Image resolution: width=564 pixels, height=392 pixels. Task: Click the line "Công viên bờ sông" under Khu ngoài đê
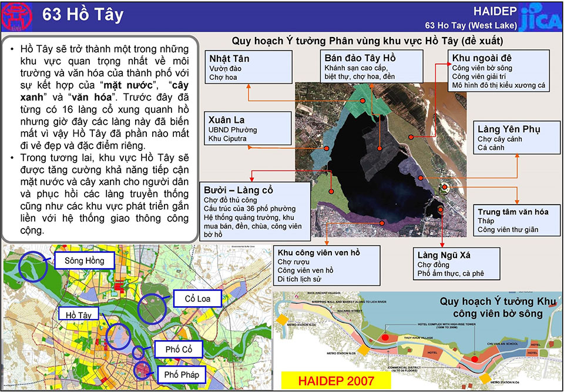[482, 68]
